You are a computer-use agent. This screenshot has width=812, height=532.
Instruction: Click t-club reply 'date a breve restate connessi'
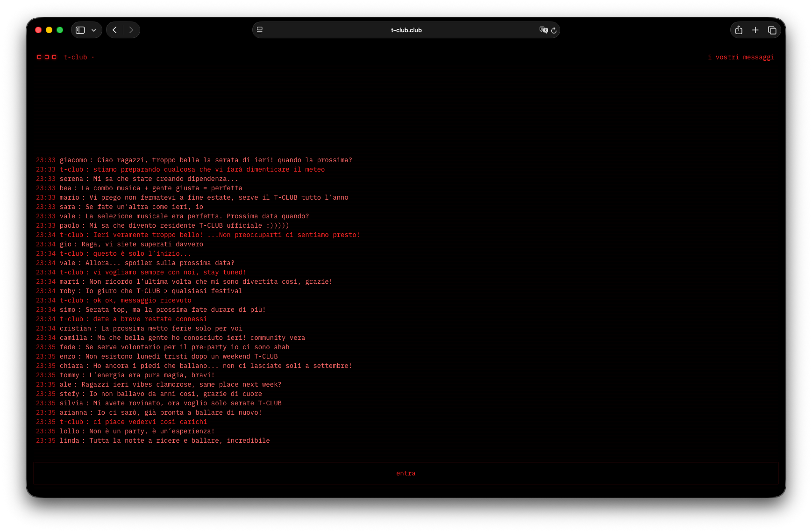[x=121, y=319]
